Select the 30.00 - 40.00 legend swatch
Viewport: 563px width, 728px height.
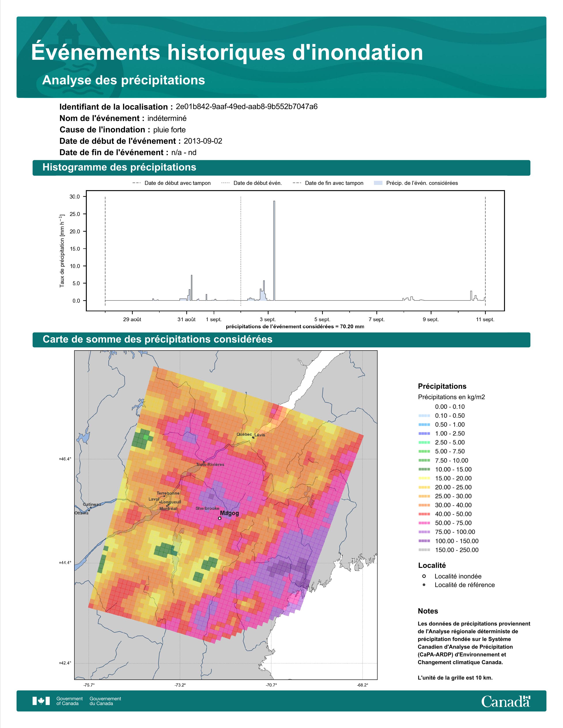tap(424, 505)
